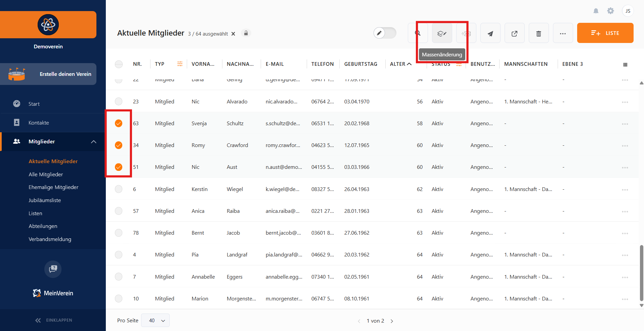Select Kerstin Wiegel row checkbox
The image size is (644, 331).
(x=119, y=189)
